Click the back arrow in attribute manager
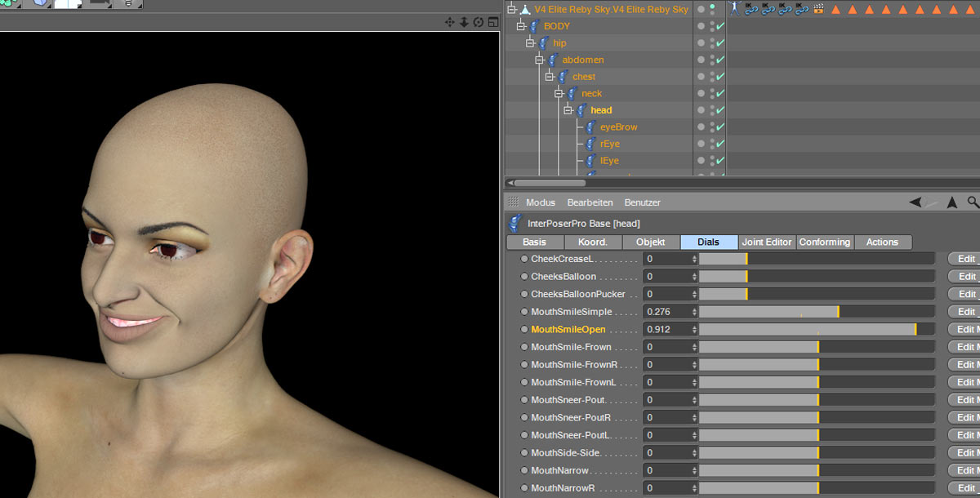This screenshot has height=498, width=980. [x=915, y=202]
